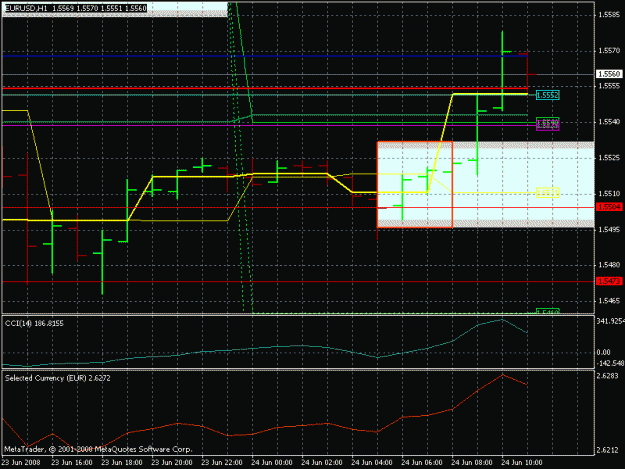Click the 23 Jun 2008 time label

pyautogui.click(x=20, y=463)
